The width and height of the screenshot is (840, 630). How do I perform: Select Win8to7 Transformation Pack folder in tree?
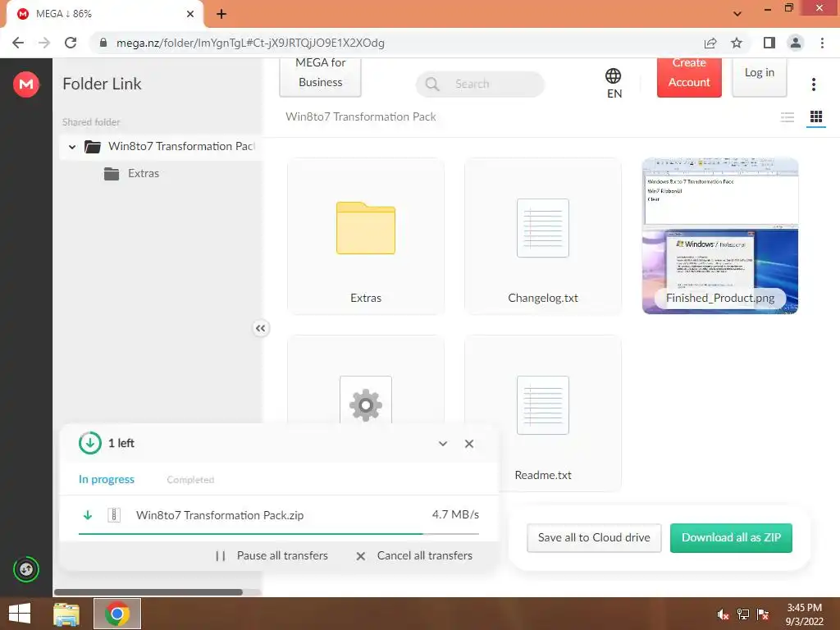coord(169,147)
